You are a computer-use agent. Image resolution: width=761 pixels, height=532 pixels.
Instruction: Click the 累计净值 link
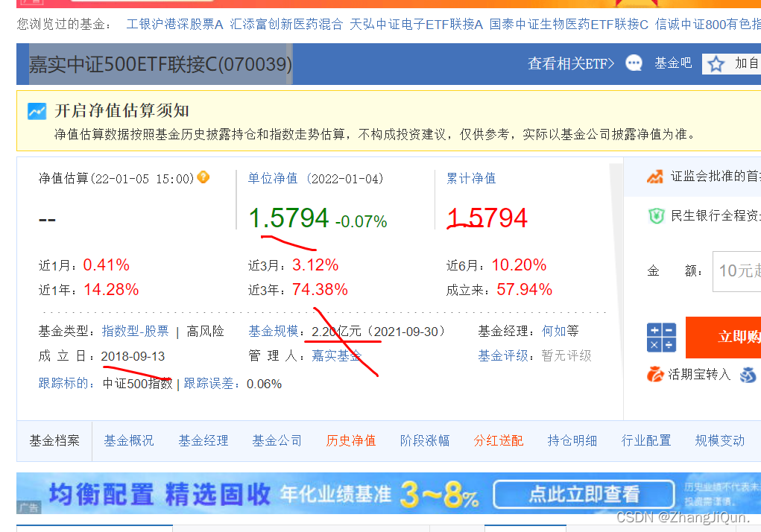(471, 179)
